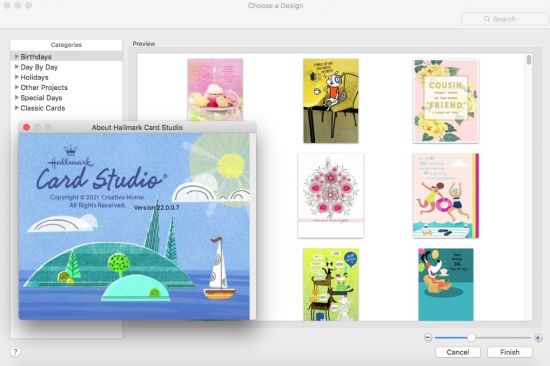Click the Copyright 2021 Creative Home text

[97, 197]
